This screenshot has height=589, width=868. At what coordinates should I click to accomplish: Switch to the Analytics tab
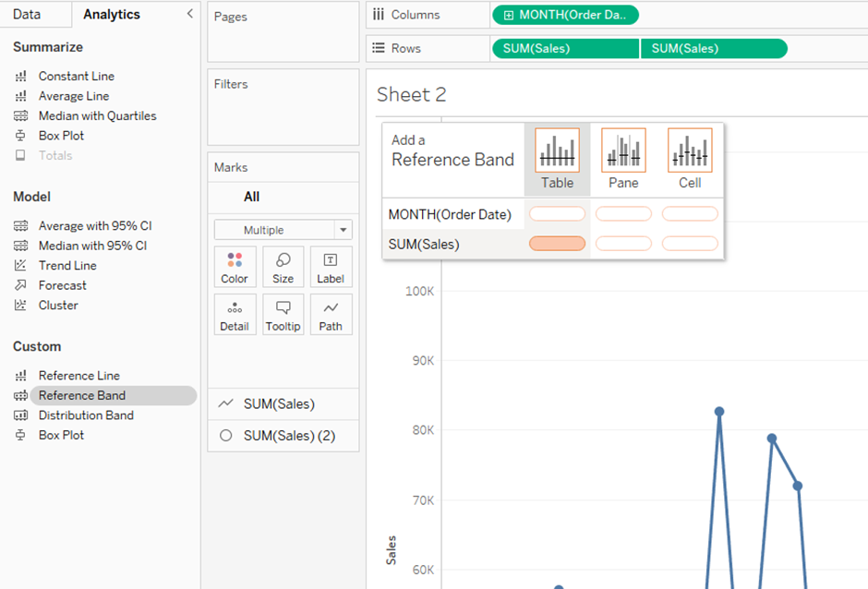112,14
